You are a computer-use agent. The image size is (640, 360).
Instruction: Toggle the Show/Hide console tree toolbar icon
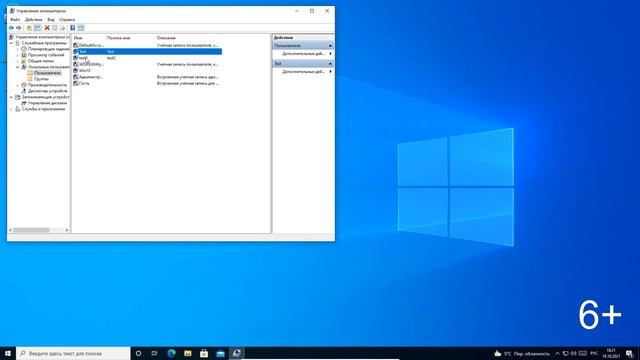38,28
